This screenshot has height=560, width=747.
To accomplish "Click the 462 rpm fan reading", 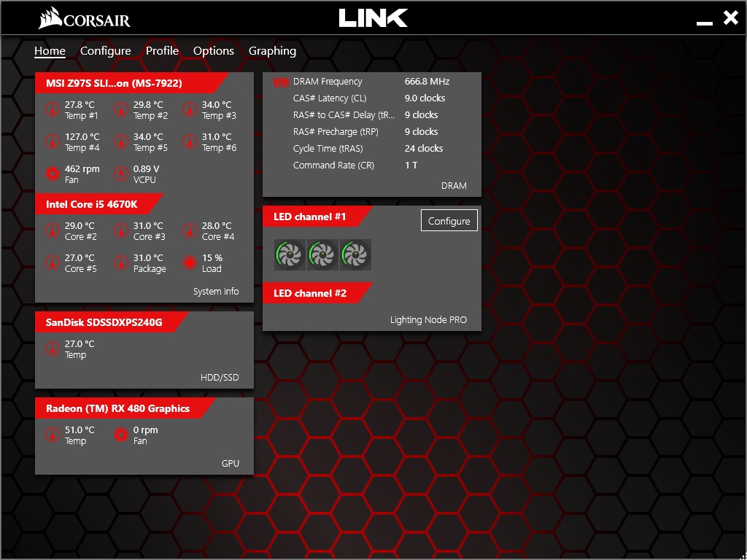I will coord(82,168).
